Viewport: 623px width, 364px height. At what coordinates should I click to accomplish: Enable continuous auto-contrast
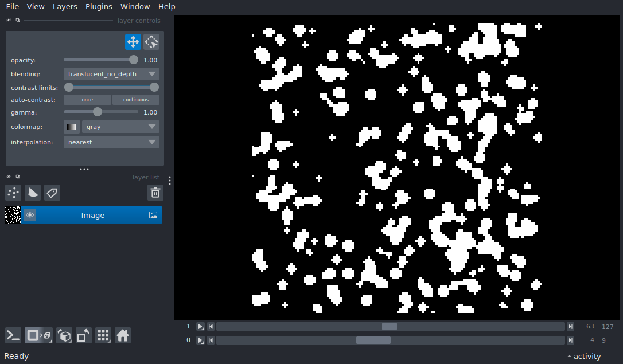tap(136, 100)
